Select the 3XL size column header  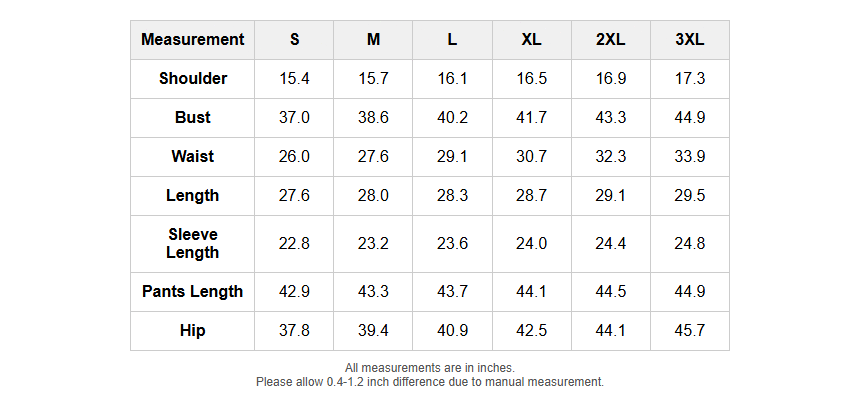click(x=690, y=40)
